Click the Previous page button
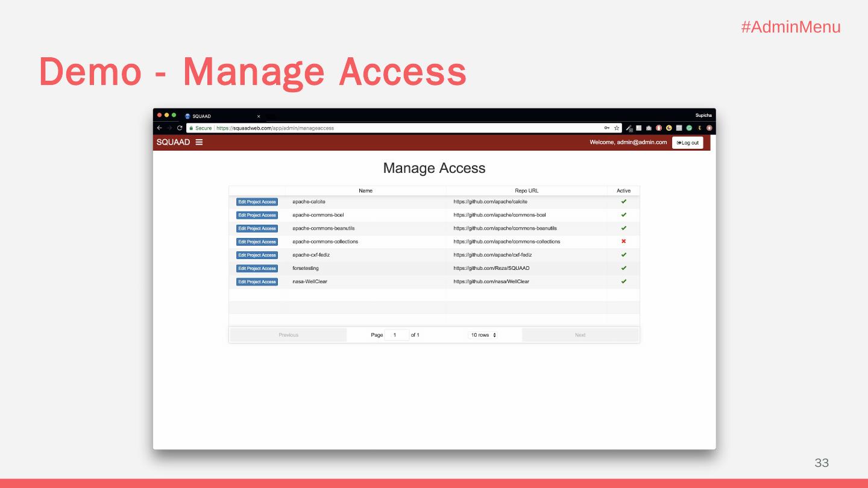Viewport: 868px width, 488px height. pyautogui.click(x=289, y=335)
